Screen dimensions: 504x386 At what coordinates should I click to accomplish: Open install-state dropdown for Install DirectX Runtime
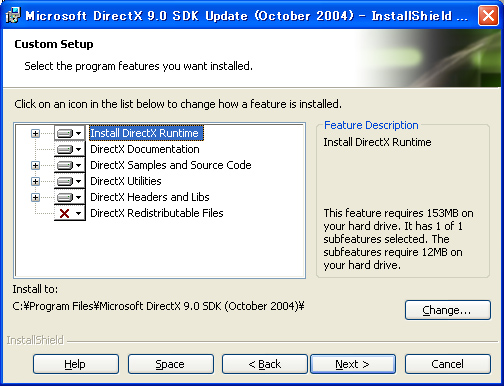click(x=70, y=133)
